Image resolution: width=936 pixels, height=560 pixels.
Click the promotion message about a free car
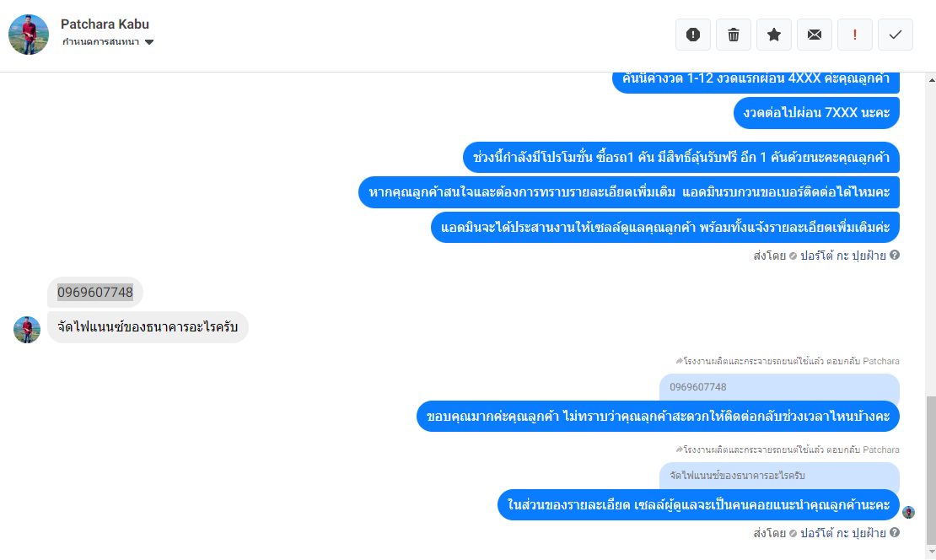pyautogui.click(x=680, y=158)
